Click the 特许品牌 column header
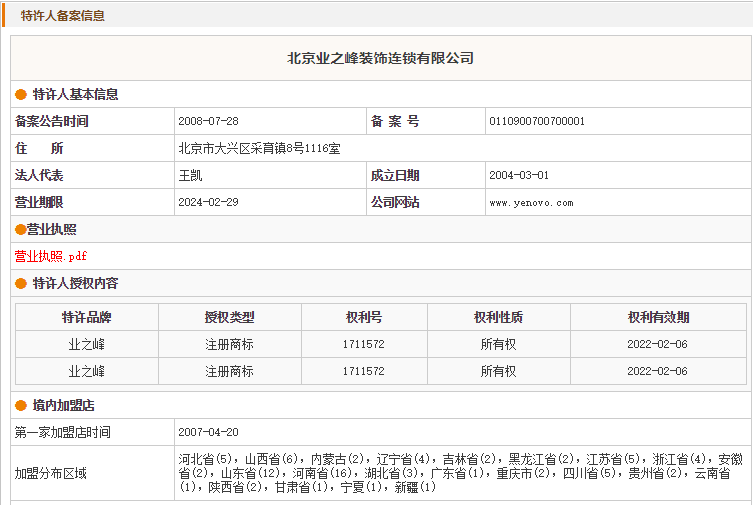Image resolution: width=753 pixels, height=505 pixels. [x=86, y=318]
